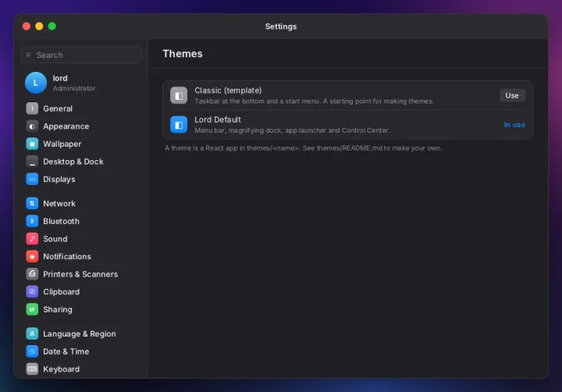The height and width of the screenshot is (392, 562).
Task: Click the Settings window title
Action: pos(281,27)
